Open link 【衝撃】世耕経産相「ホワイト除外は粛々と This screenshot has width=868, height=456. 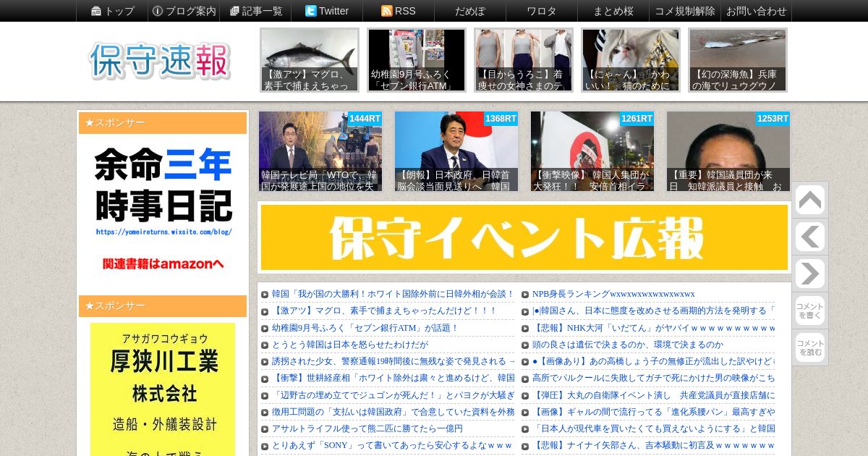(x=393, y=378)
